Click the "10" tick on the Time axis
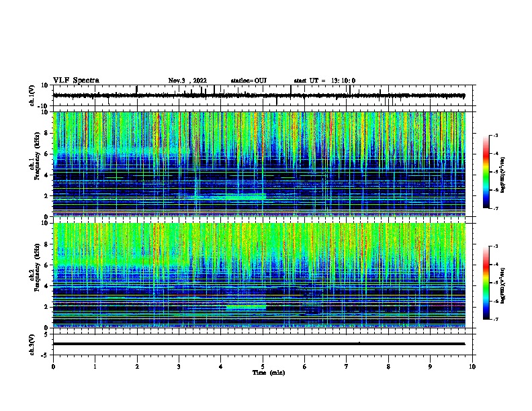Image resolution: width=532 pixels, height=411 pixels. pos(472,367)
